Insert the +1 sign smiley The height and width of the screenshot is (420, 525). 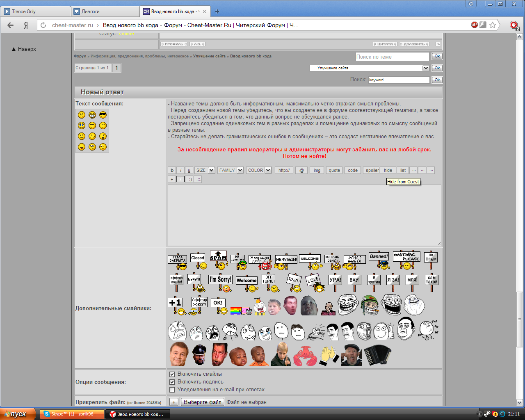[x=176, y=306]
